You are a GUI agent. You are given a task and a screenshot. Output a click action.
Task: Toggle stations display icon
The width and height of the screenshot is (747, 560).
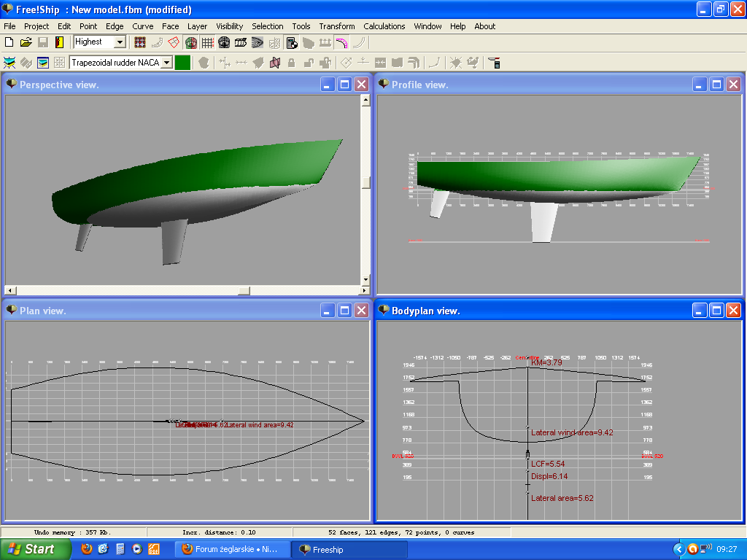point(224,42)
